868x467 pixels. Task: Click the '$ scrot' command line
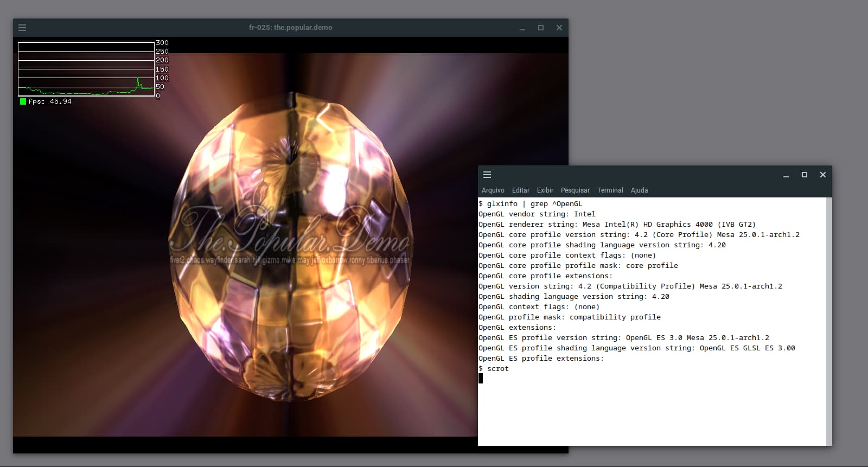[x=493, y=369]
